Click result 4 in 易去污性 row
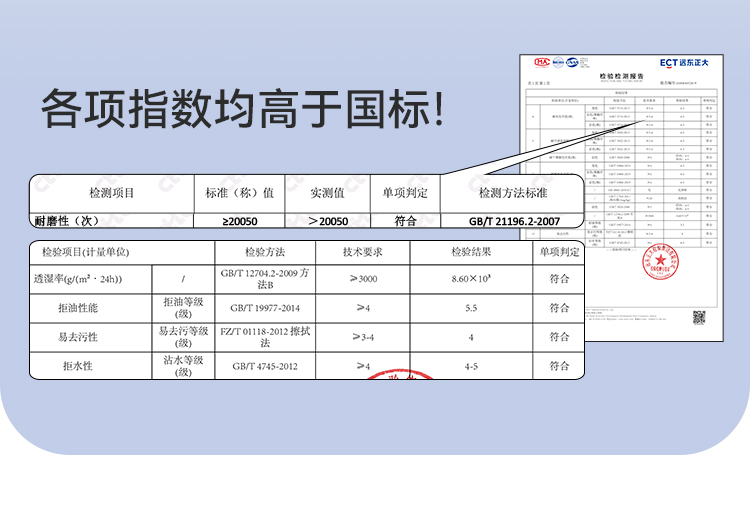750x530 pixels. [x=471, y=337]
